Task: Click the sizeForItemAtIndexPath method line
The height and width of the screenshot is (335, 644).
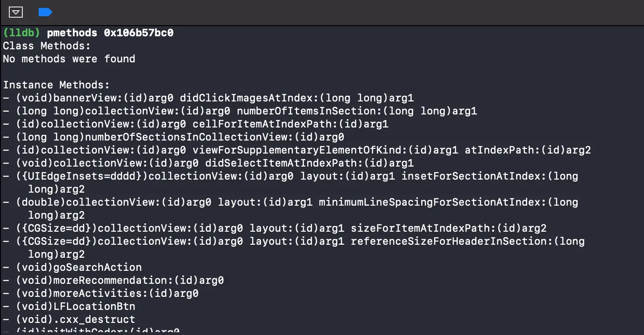Action: click(x=275, y=228)
